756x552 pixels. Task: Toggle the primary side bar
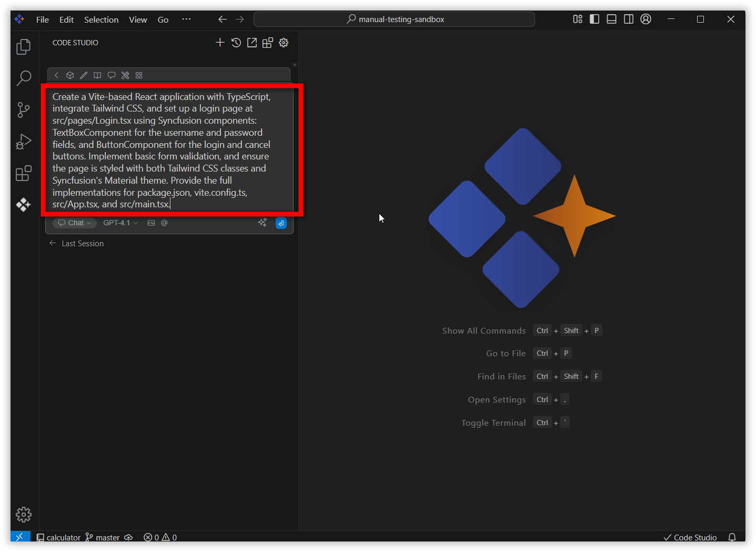594,19
